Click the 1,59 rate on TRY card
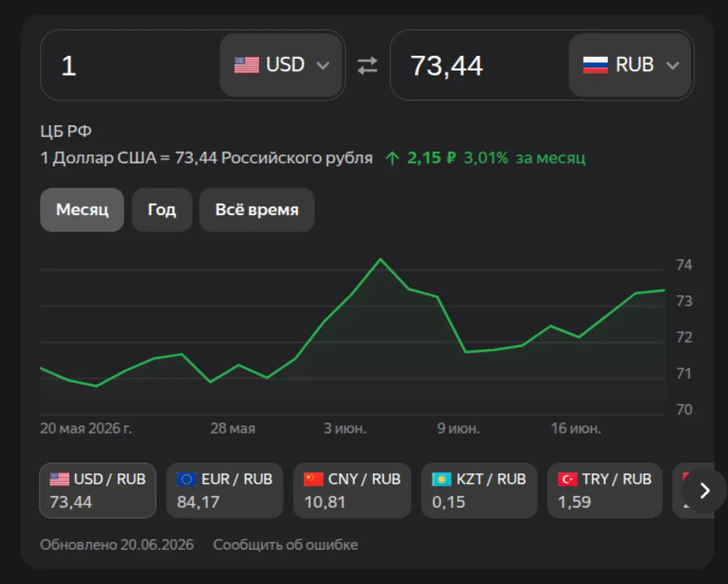728x584 pixels. 574,502
